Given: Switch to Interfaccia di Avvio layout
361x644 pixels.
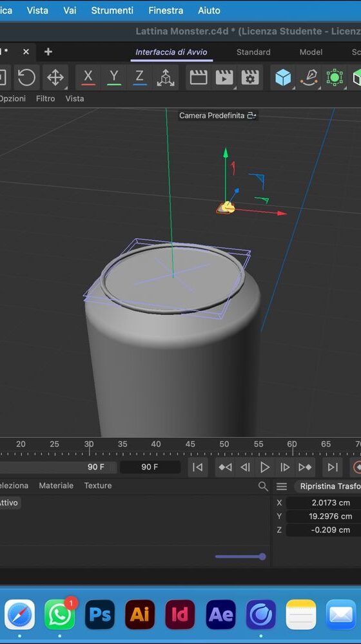Looking at the screenshot, I should [171, 52].
